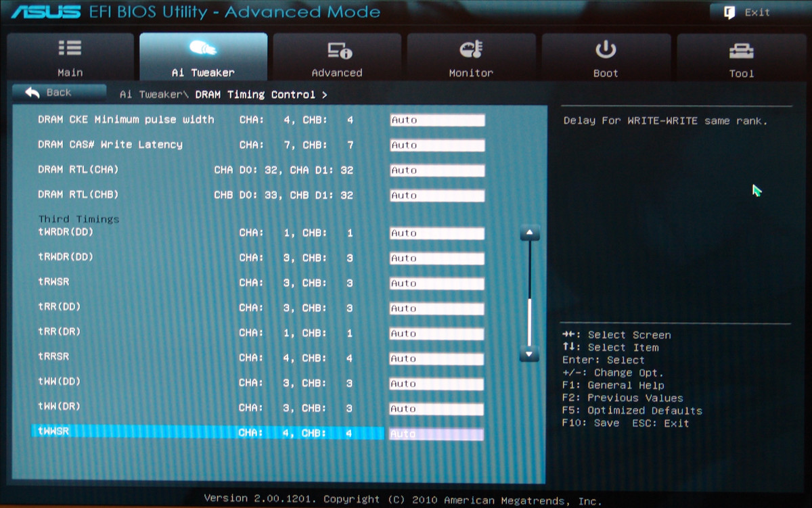This screenshot has height=508, width=812.
Task: Click the 'Enter: Select' key hint
Action: point(604,361)
